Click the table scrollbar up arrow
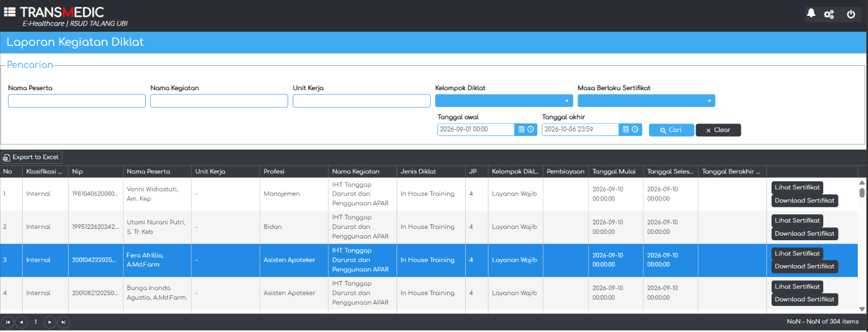 tap(862, 182)
